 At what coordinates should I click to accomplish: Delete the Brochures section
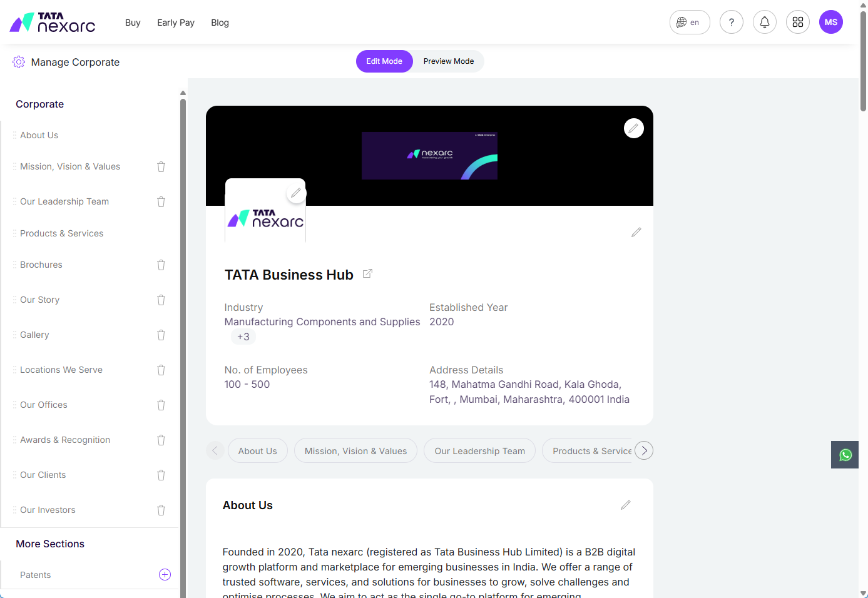coord(161,265)
